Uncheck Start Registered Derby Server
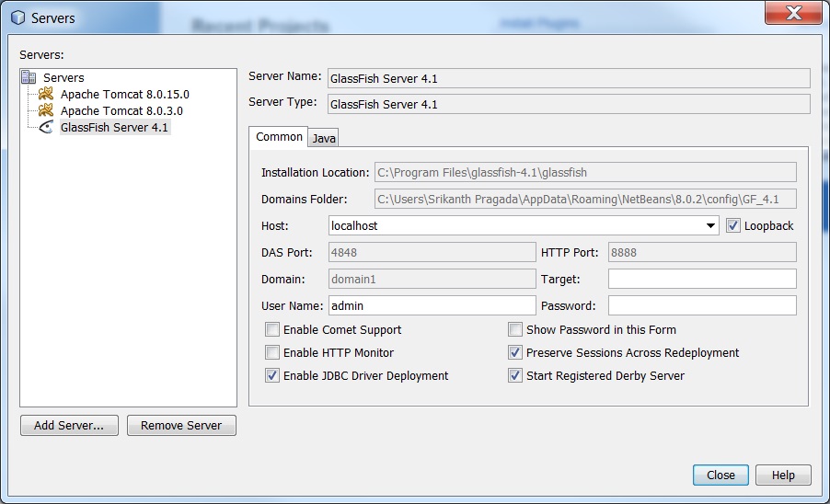 (x=515, y=375)
